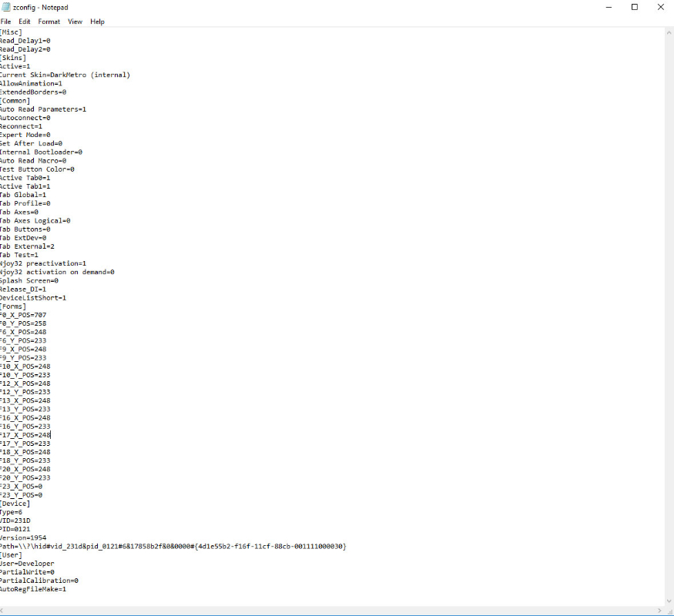Click the F0_X_POS=707 line
This screenshot has width=674, height=616.
point(23,315)
